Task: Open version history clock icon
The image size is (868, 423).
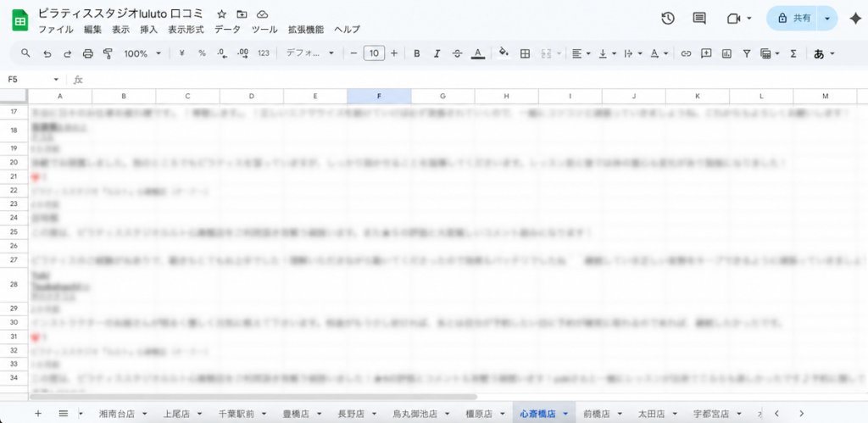Action: click(x=668, y=18)
